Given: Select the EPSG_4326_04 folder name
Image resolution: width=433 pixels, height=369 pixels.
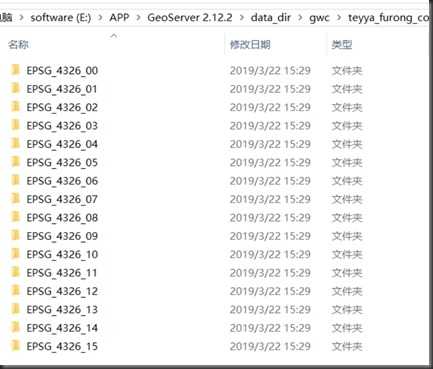Looking at the screenshot, I should 62,144.
